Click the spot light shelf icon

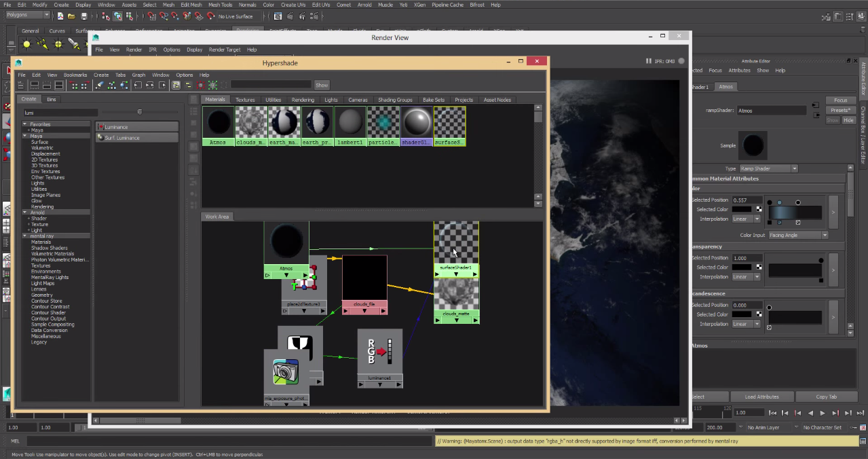73,44
